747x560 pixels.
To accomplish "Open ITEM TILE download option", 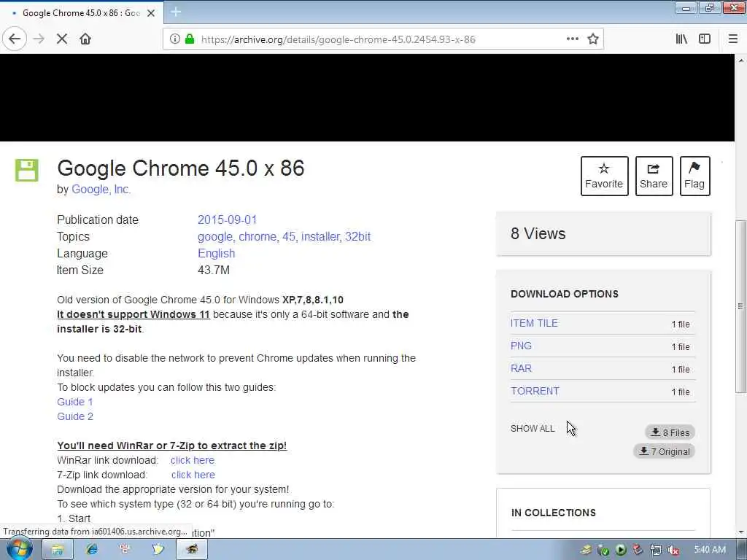I will click(534, 323).
